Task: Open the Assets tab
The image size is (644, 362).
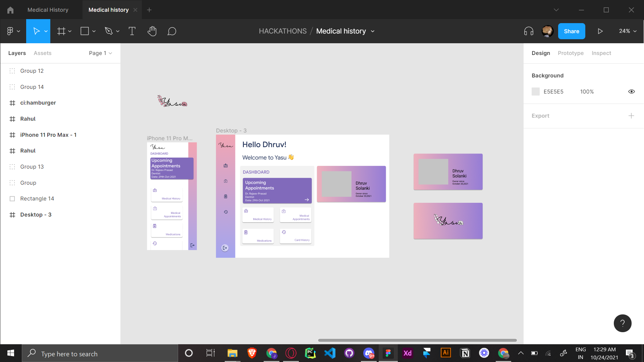Action: click(x=43, y=53)
